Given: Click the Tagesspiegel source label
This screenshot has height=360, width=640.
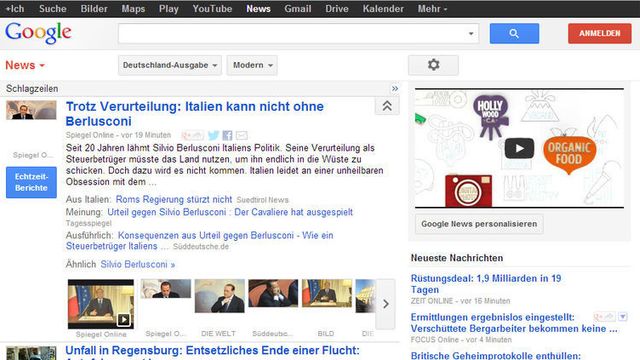Looking at the screenshot, I should 89,223.
